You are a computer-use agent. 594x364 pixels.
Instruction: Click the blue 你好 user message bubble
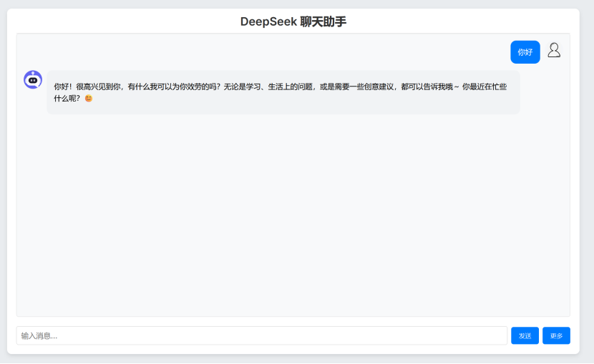click(x=525, y=52)
